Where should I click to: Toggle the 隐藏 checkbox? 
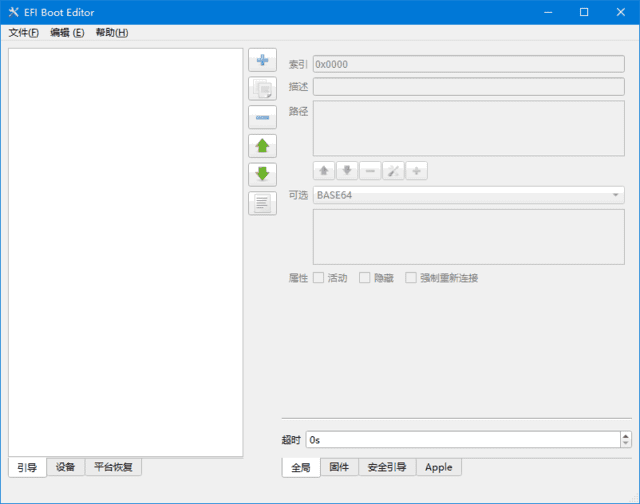[365, 278]
